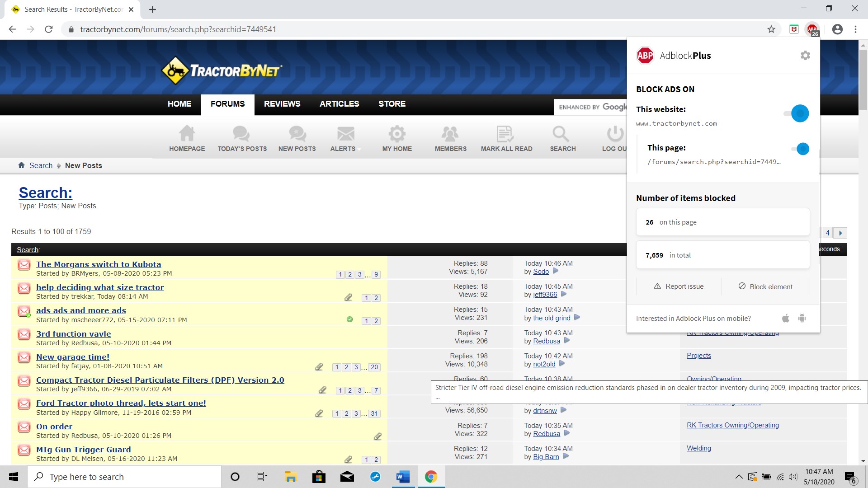Open thread help deciding what size tractor
Screen dimensions: 868x488
(x=100, y=287)
